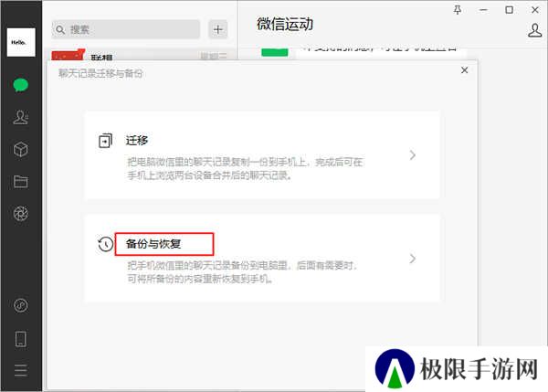The height and width of the screenshot is (392, 548).
Task: Click the 备份与恢复 chevron arrow
Action: click(413, 259)
